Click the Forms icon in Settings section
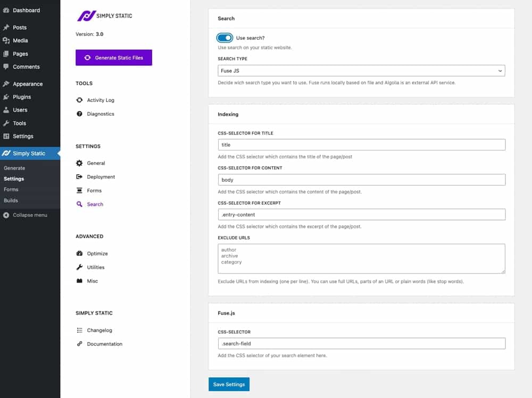532x398 pixels. [x=79, y=191]
